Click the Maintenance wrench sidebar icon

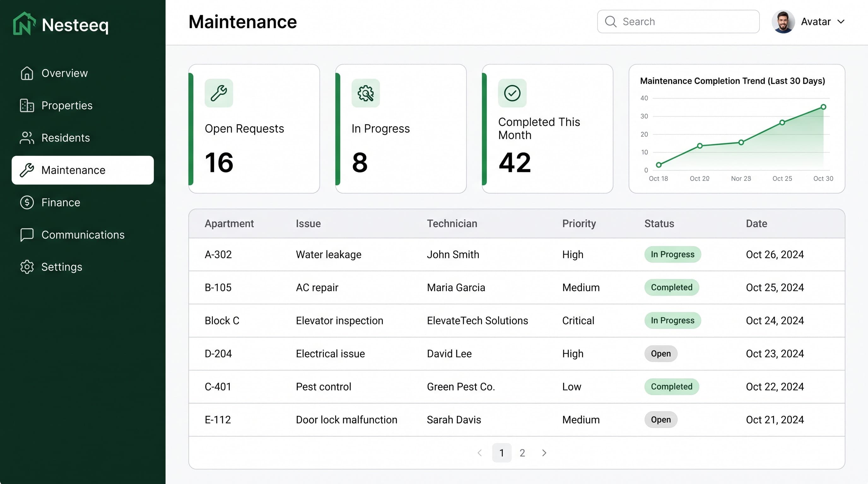(x=27, y=170)
